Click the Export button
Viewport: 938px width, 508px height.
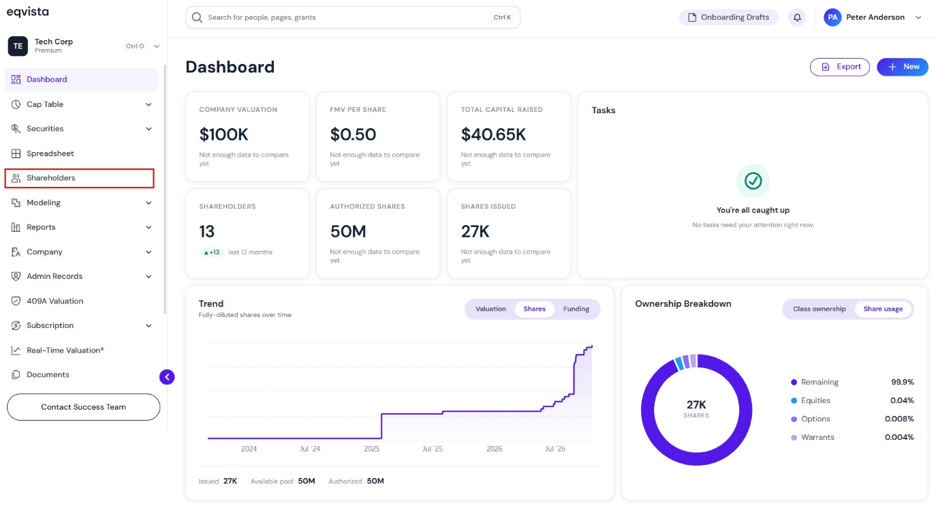[840, 67]
